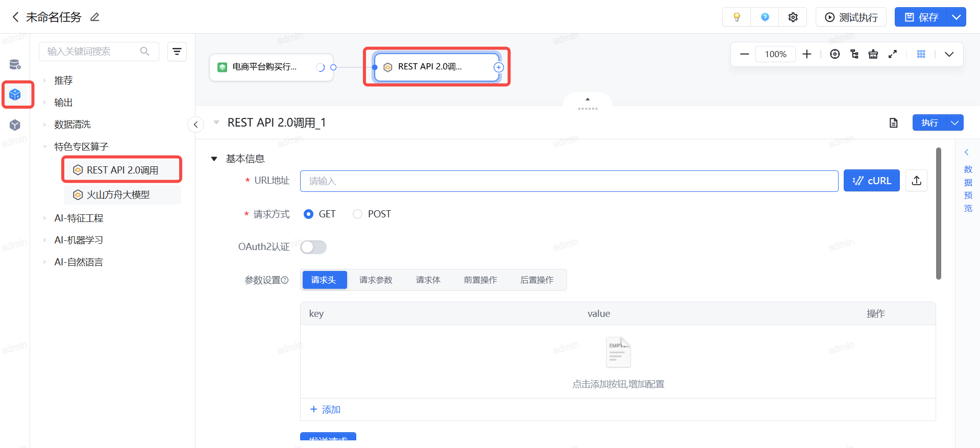Select the blue operator cube sidebar icon
980x448 pixels.
[15, 94]
